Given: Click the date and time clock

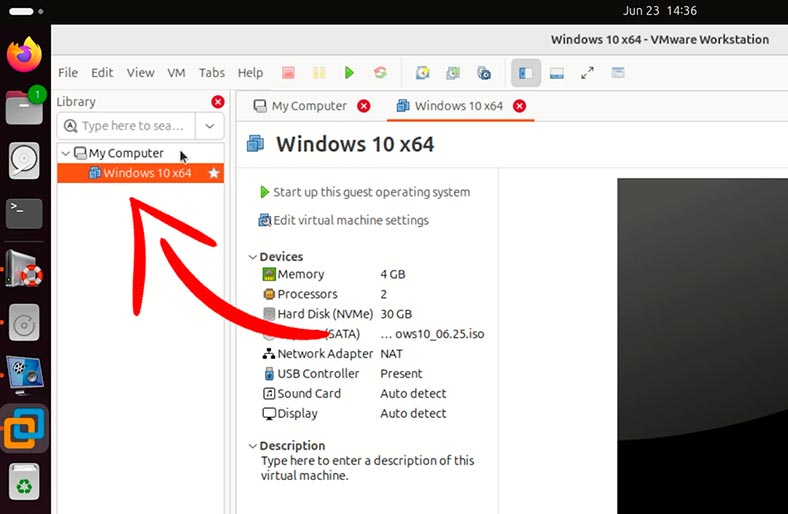Looking at the screenshot, I should pos(659,11).
